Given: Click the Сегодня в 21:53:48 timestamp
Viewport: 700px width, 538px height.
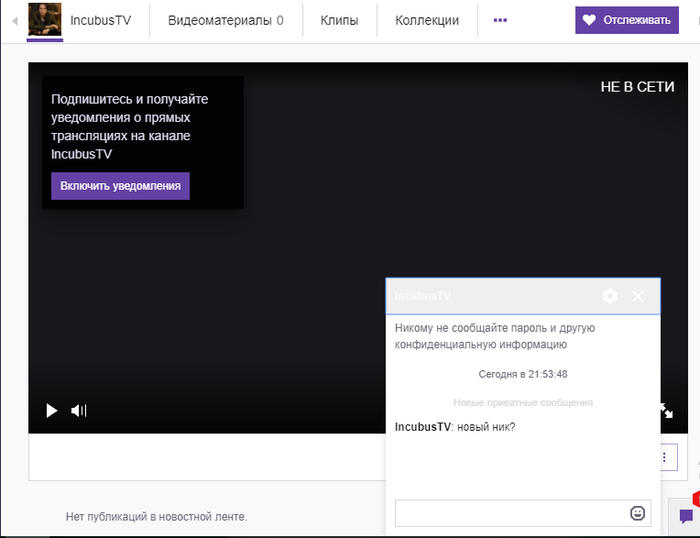Looking at the screenshot, I should (x=523, y=374).
